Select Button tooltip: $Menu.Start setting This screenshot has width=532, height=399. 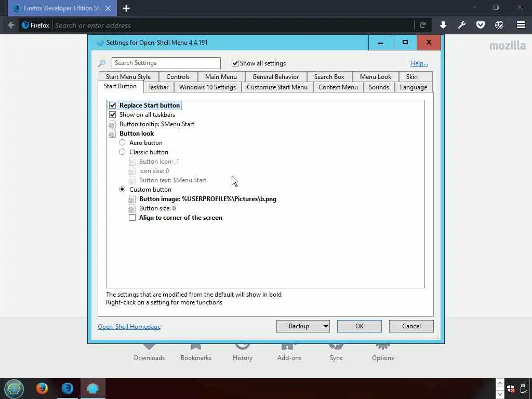157,124
